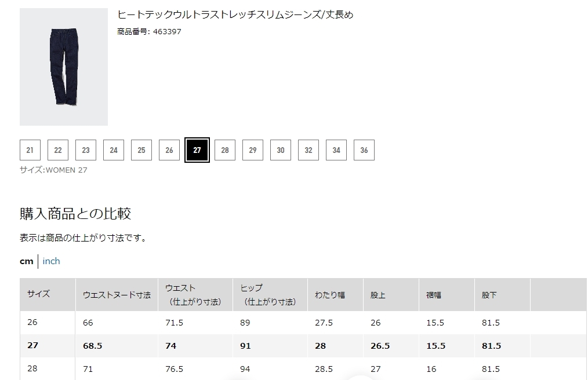588x380 pixels.
Task: Pick size 30 in the size row
Action: tap(280, 149)
